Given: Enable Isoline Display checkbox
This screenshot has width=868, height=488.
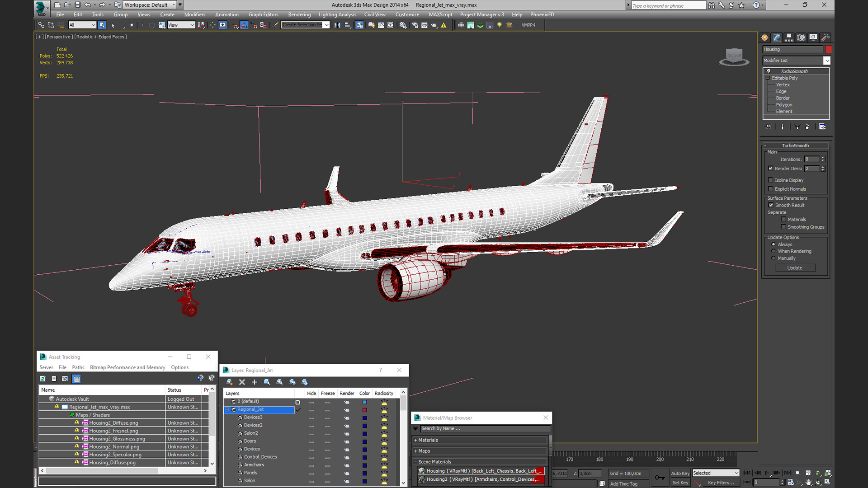Looking at the screenshot, I should 771,180.
